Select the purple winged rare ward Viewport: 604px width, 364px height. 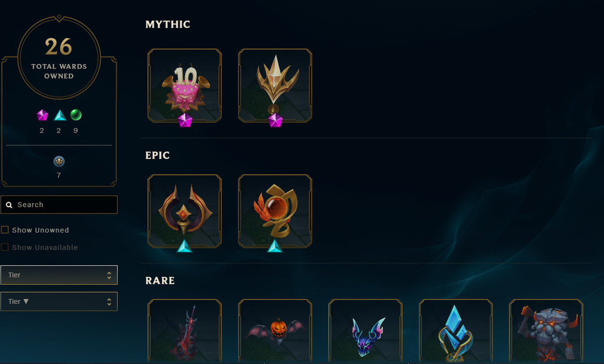365,331
